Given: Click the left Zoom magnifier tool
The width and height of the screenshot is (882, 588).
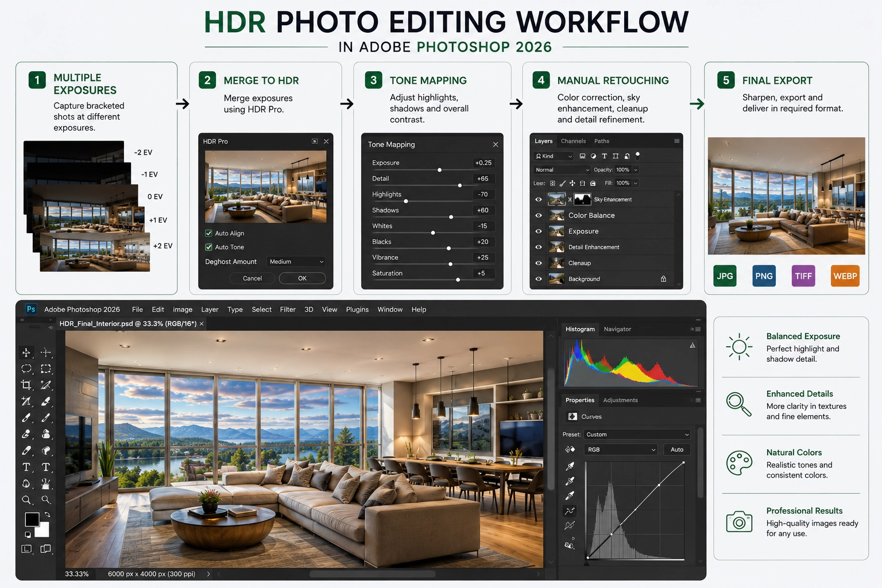Looking at the screenshot, I should point(26,500).
